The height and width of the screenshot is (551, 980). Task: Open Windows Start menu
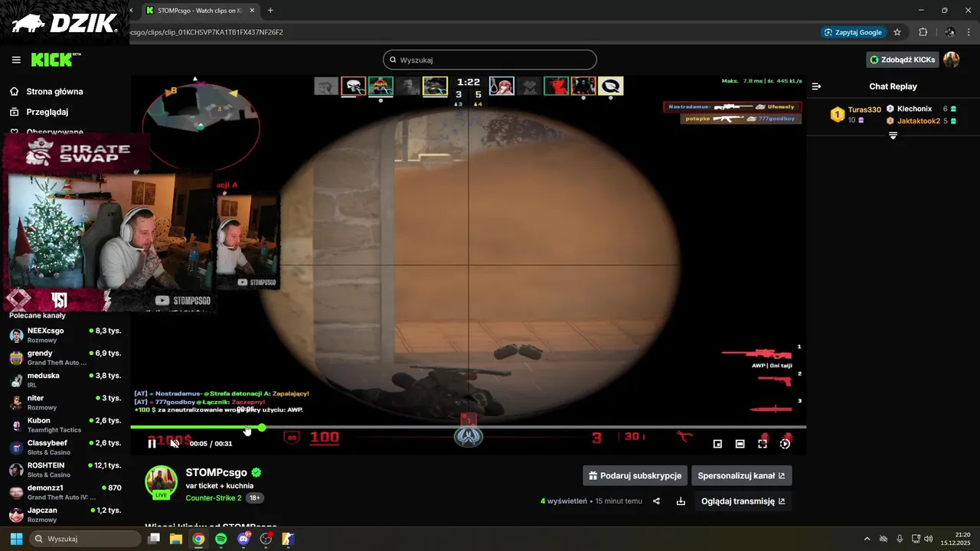[16, 539]
